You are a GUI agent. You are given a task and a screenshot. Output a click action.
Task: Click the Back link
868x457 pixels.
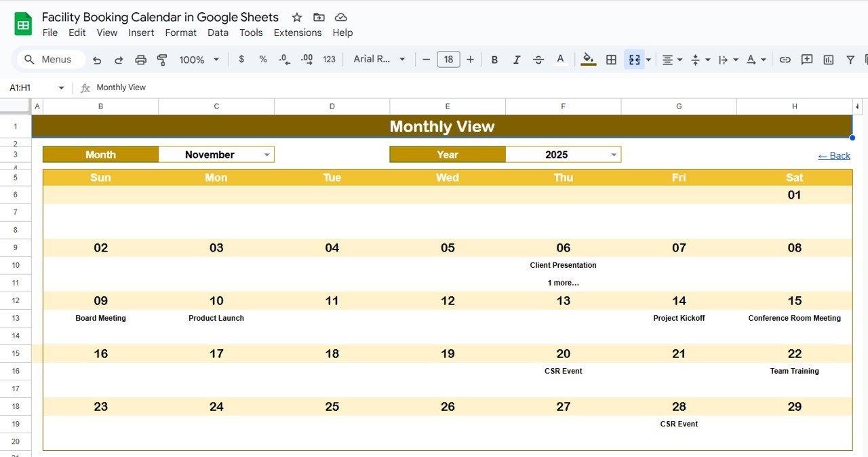[834, 156]
